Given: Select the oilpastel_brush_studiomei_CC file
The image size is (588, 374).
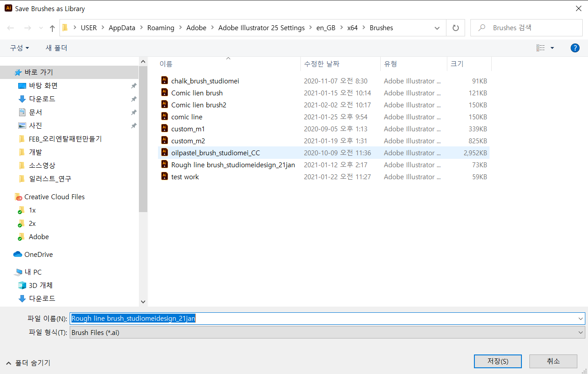Looking at the screenshot, I should point(324,153).
